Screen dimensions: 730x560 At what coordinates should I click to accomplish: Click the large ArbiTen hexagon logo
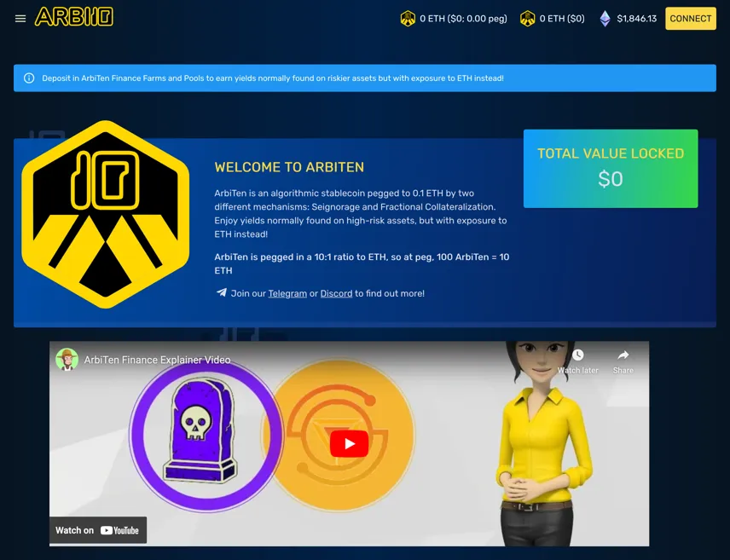[x=106, y=214]
